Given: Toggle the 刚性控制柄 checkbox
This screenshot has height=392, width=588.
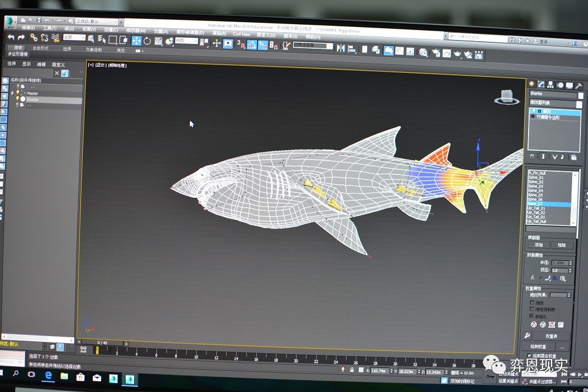Looking at the screenshot, I should (532, 309).
